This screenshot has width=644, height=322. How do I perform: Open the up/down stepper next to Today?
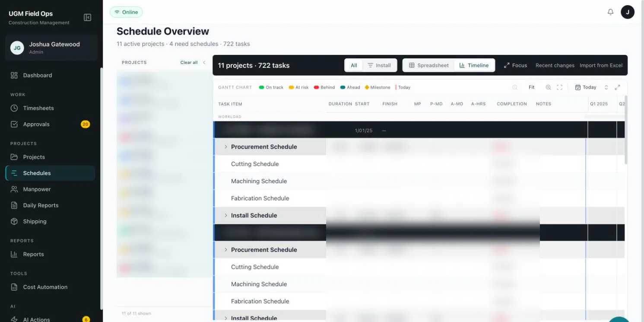point(606,87)
